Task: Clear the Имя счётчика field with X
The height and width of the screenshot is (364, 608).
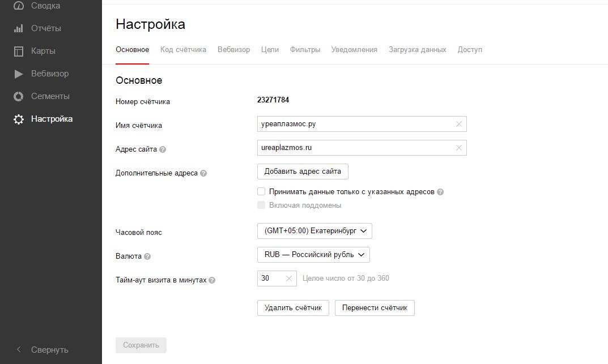Action: click(x=459, y=124)
